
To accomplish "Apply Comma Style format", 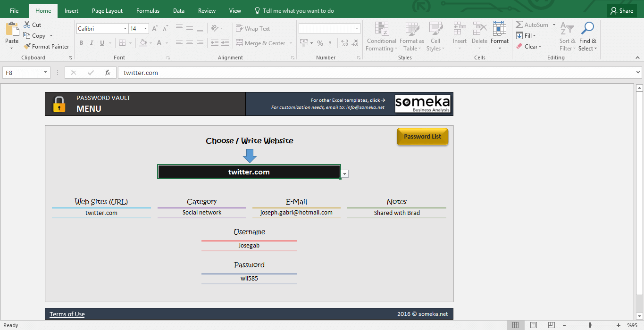I will pyautogui.click(x=331, y=43).
